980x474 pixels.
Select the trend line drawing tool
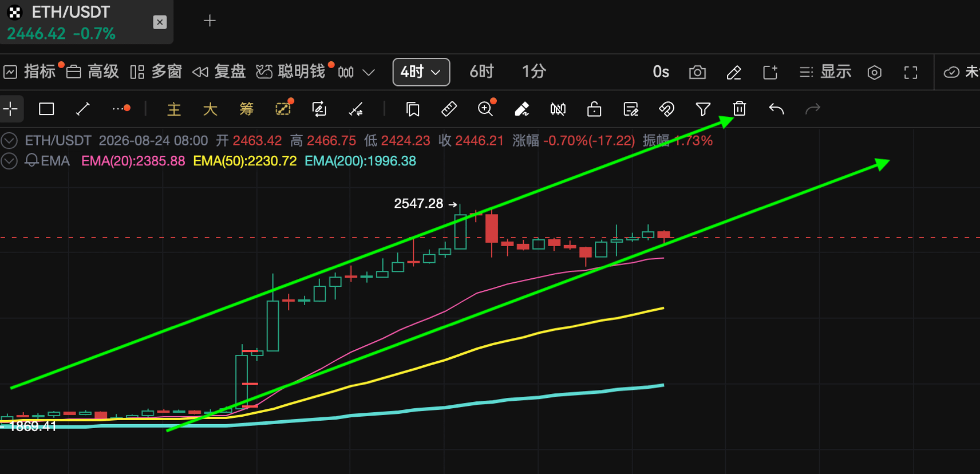[83, 109]
